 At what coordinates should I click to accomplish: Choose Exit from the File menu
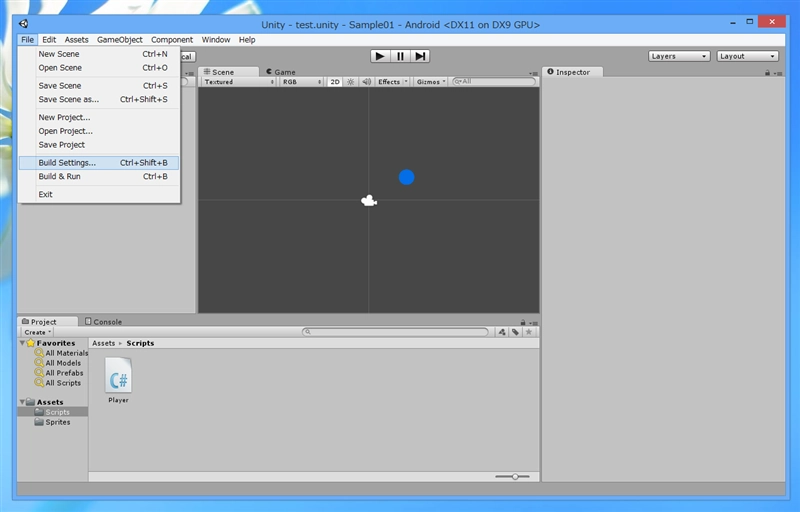click(x=99, y=194)
